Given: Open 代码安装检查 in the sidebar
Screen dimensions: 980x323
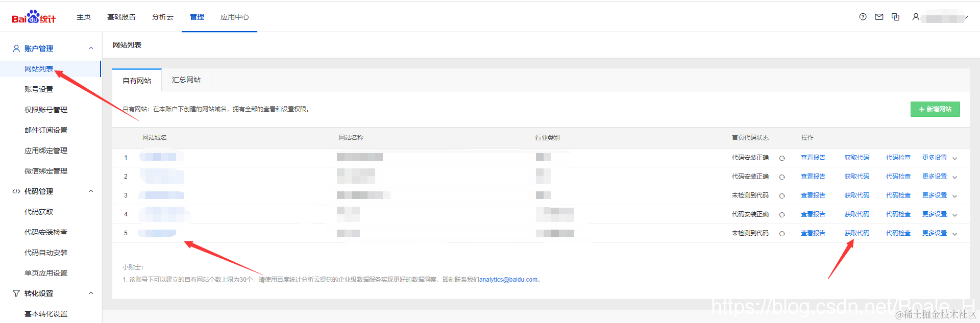Looking at the screenshot, I should click(46, 232).
